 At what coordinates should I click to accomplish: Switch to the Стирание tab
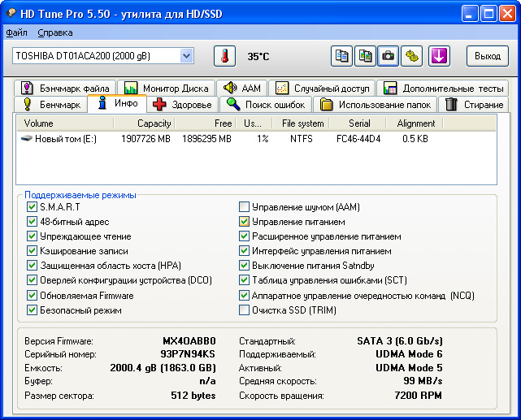point(474,105)
